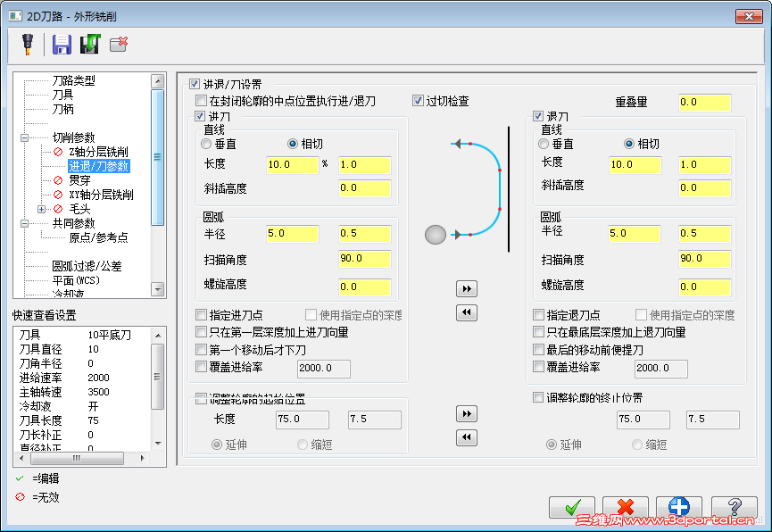The image size is (772, 532).
Task: Enable 只在第一层深度加上进刀向量 checkbox
Action: point(201,332)
